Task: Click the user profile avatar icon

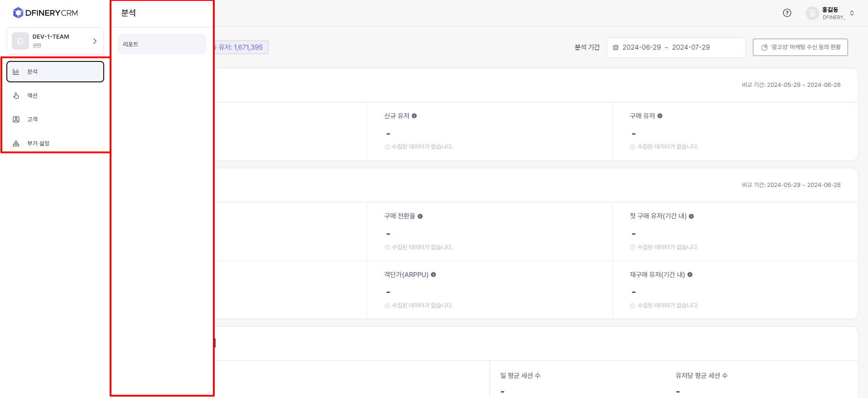Action: coord(812,13)
